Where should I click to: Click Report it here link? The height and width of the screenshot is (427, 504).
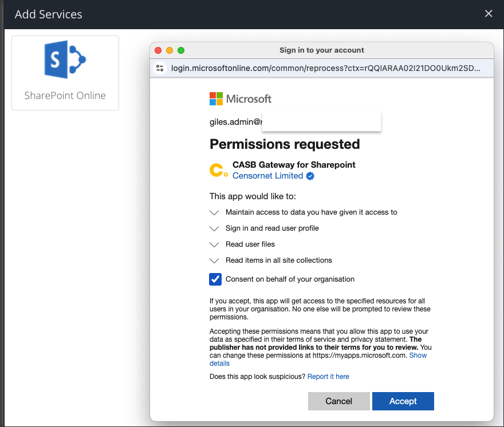point(328,377)
